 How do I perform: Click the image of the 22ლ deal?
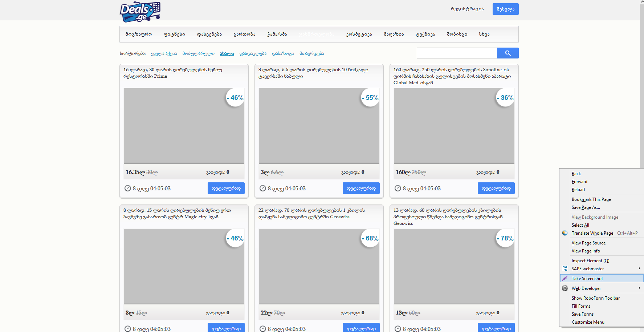click(x=319, y=266)
